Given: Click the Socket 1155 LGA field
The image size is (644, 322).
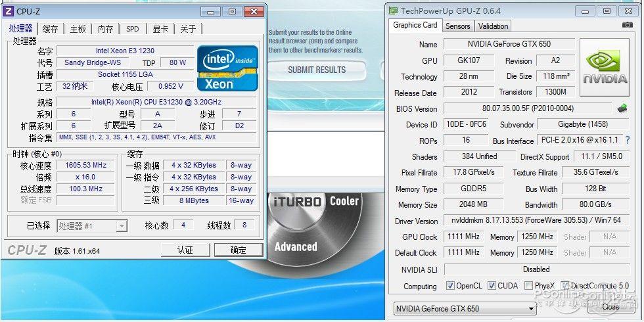Looking at the screenshot, I should 126,74.
